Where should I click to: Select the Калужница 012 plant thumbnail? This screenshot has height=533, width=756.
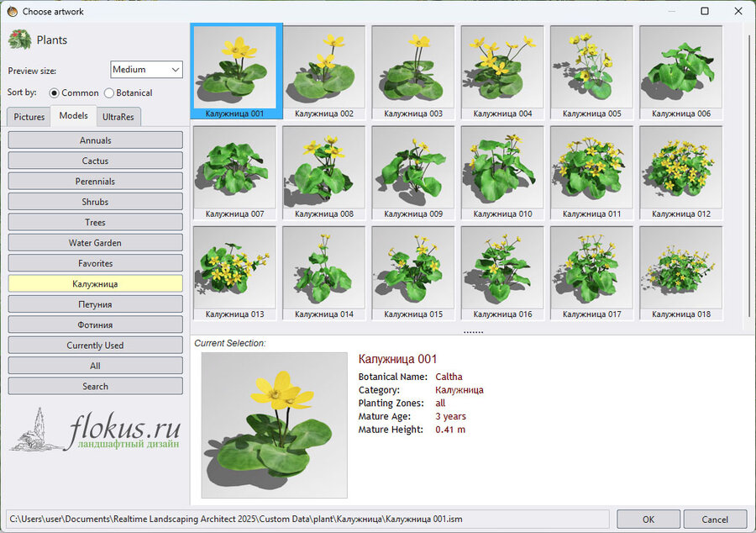click(x=680, y=172)
